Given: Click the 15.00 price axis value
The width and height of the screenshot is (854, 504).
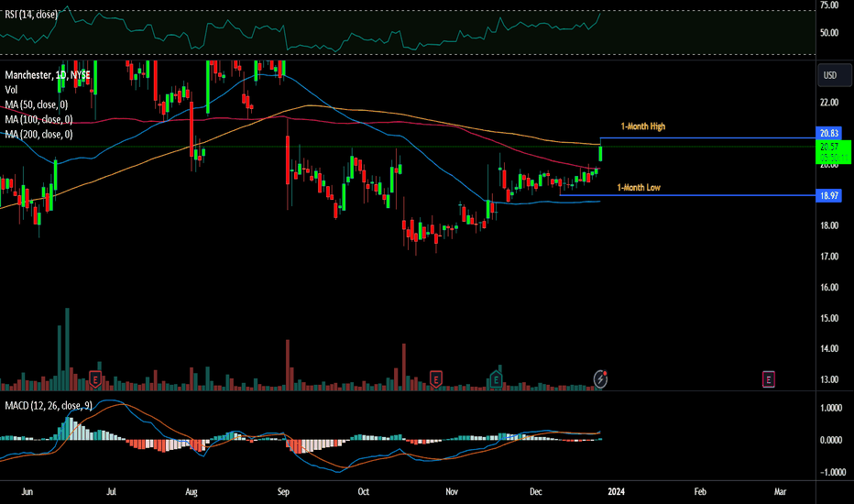Looking at the screenshot, I should point(829,318).
